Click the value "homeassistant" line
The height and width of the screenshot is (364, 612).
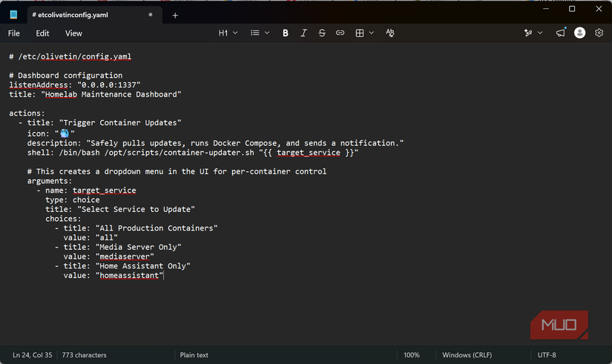(x=113, y=276)
